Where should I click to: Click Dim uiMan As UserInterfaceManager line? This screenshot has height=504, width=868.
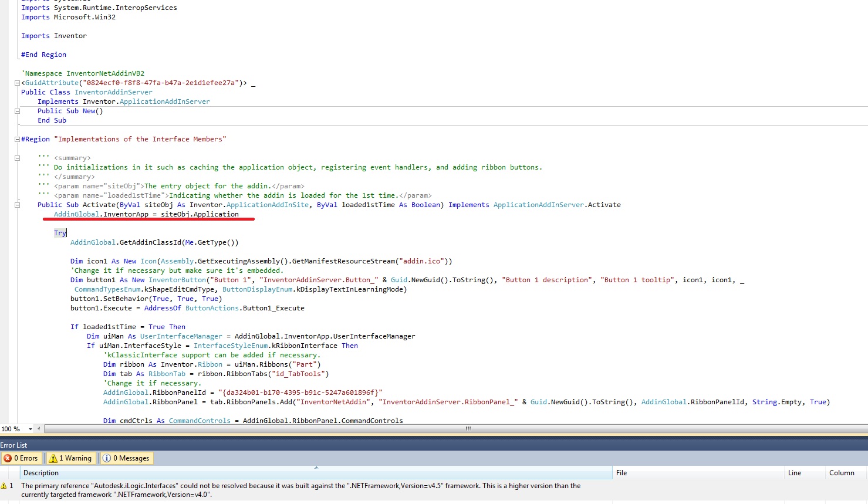251,336
